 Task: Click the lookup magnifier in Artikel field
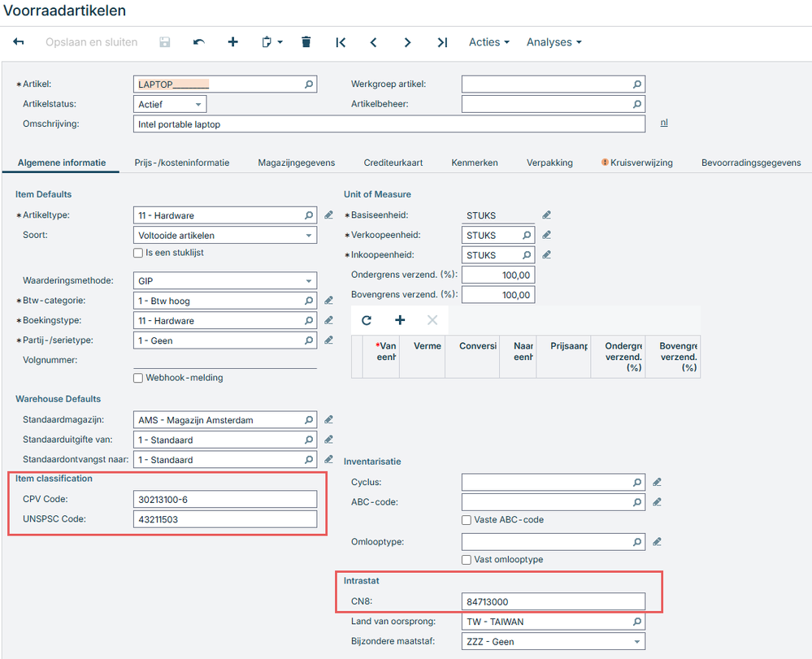point(309,84)
